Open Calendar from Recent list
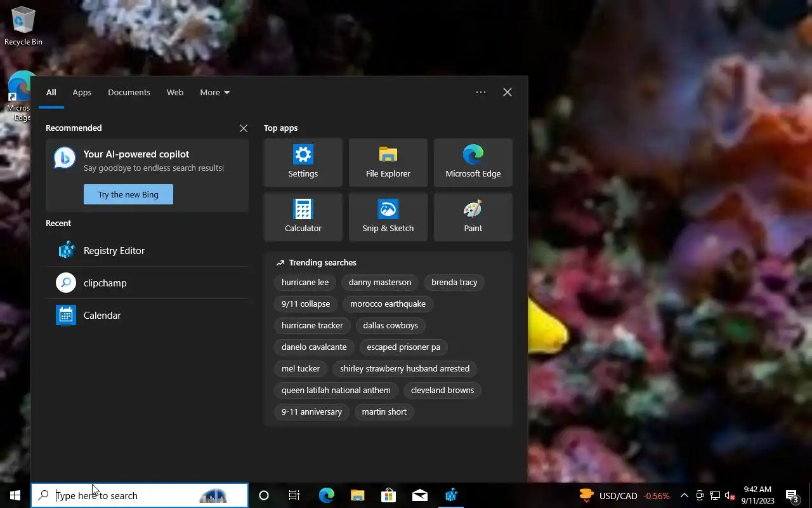 147,315
